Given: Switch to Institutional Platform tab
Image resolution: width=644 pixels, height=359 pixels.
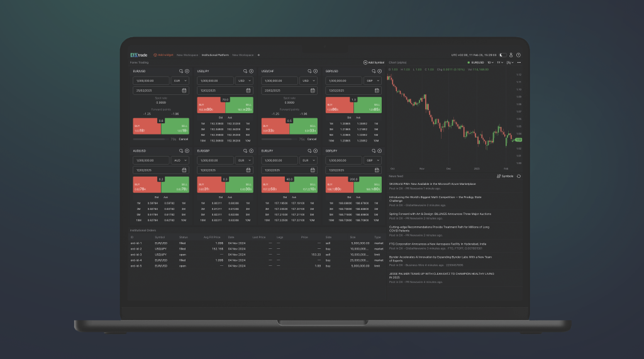Looking at the screenshot, I should coord(215,55).
